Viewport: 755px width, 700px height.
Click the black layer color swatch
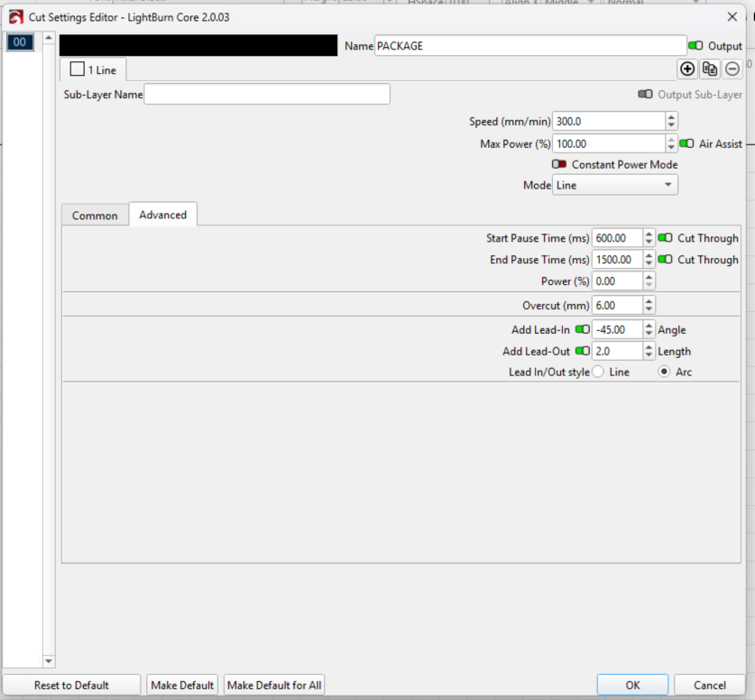[198, 46]
